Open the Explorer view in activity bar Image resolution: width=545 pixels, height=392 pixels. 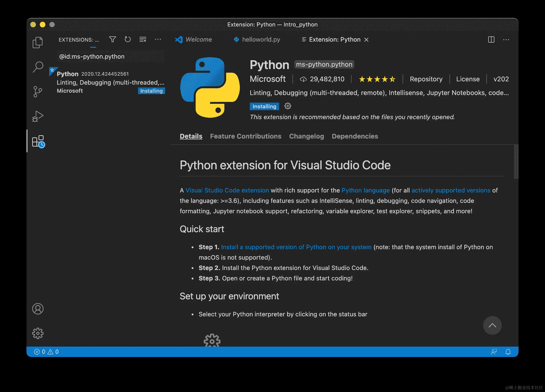pos(37,43)
